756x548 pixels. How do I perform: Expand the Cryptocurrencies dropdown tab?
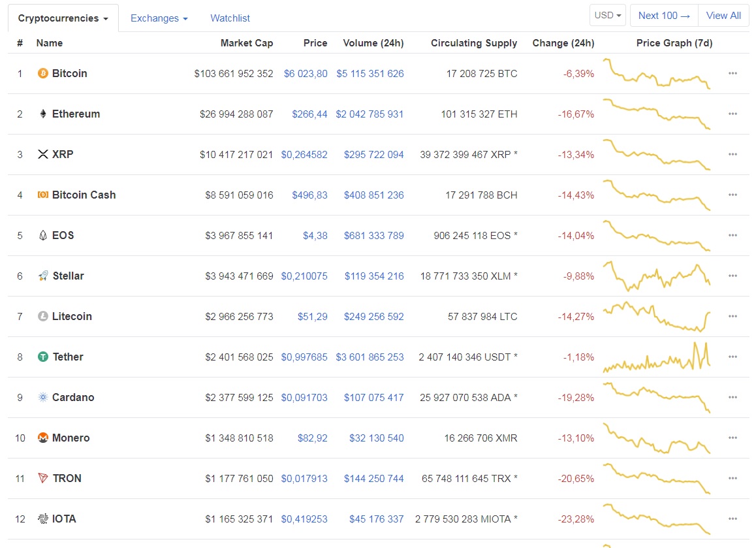[63, 18]
